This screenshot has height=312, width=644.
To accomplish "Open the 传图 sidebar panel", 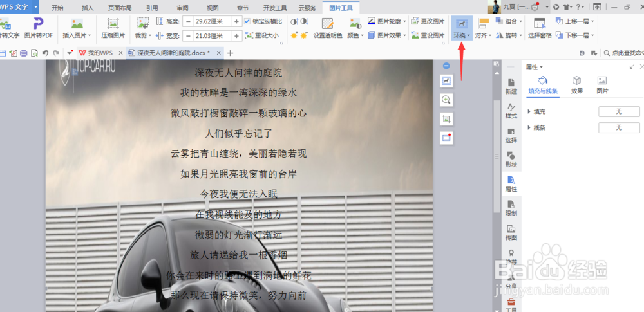I will coord(511,233).
